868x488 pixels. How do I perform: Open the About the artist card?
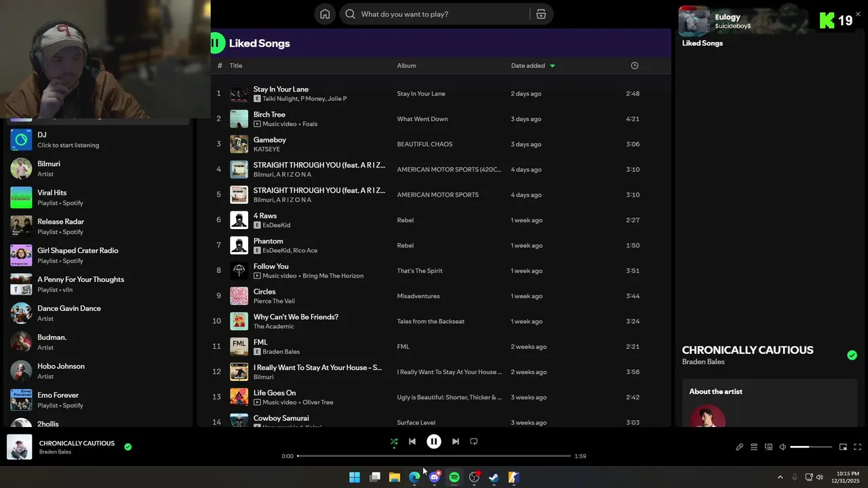tap(770, 403)
